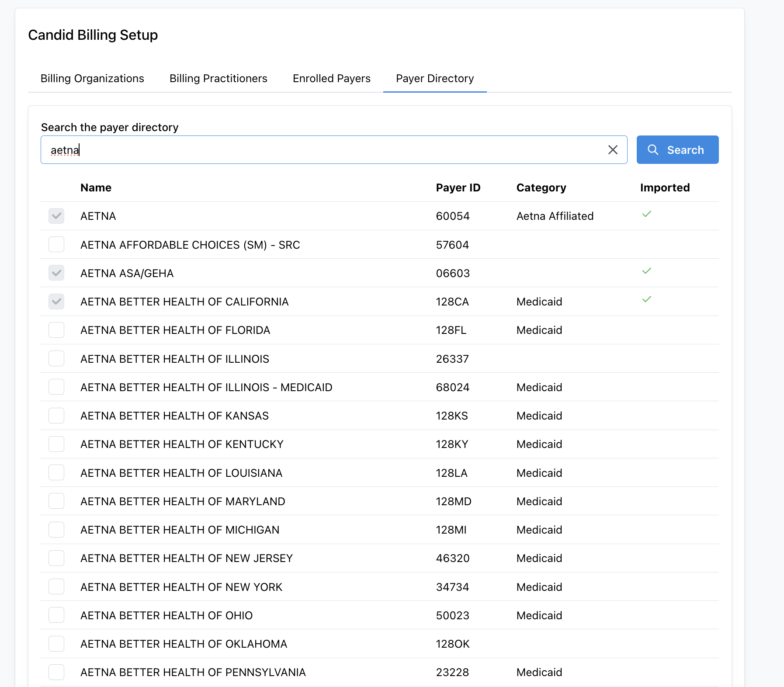Click the Name column header
The width and height of the screenshot is (784, 687).
[96, 187]
